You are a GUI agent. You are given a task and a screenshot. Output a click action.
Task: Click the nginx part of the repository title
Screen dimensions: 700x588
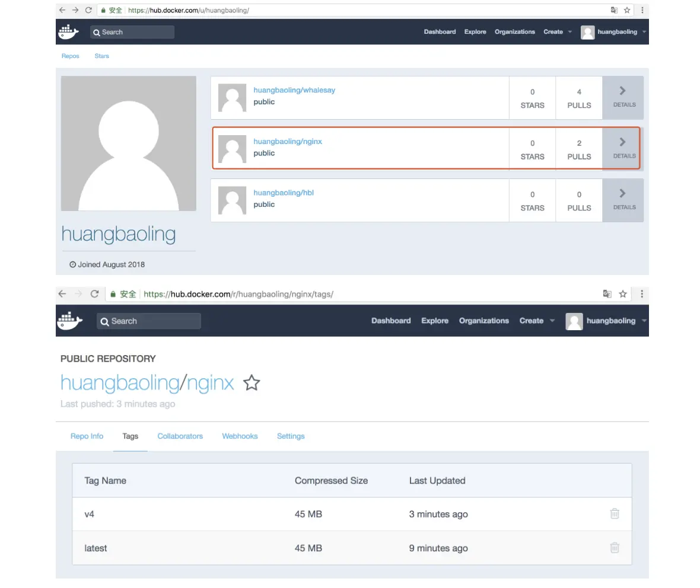coord(210,384)
